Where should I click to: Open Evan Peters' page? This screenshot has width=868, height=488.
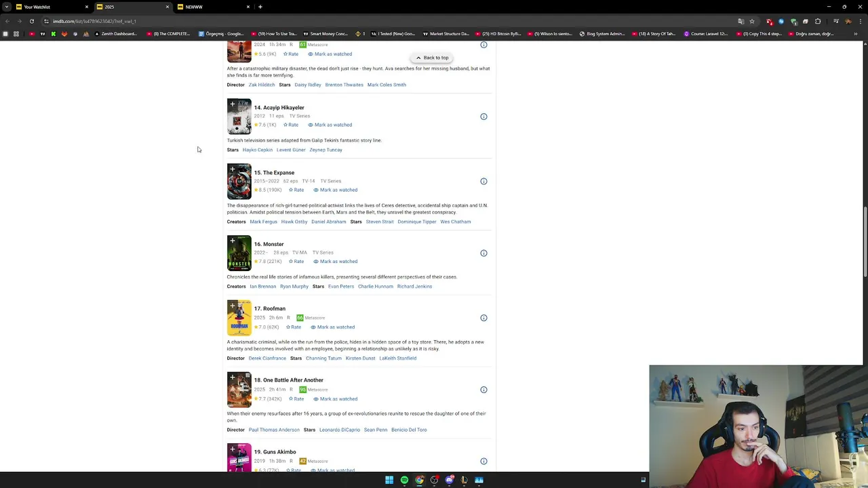coord(341,287)
